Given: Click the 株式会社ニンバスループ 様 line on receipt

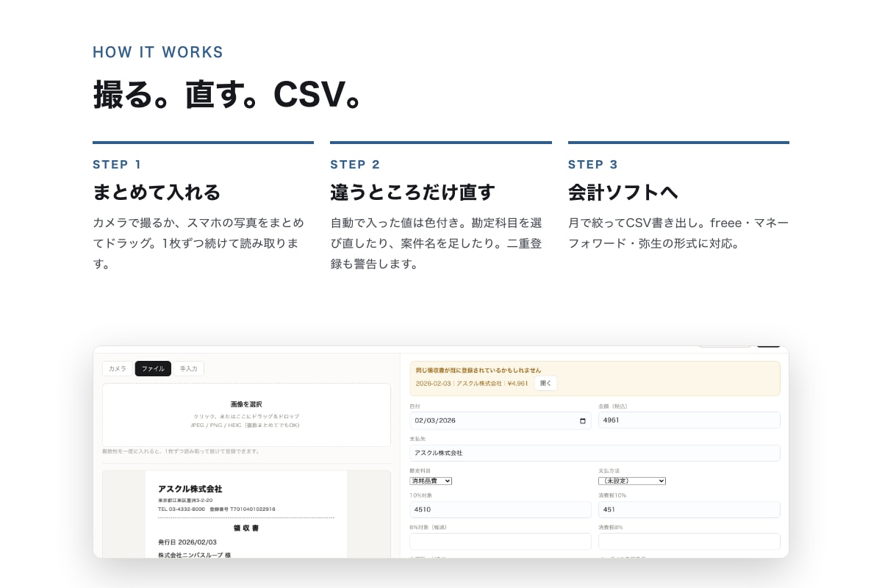Looking at the screenshot, I should coord(194,555).
